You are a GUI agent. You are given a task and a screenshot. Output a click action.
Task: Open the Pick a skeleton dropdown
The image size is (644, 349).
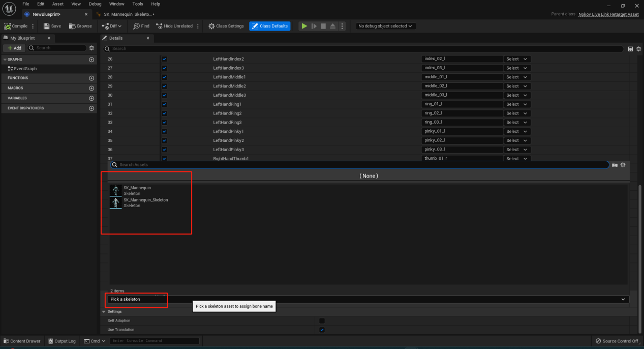point(368,299)
